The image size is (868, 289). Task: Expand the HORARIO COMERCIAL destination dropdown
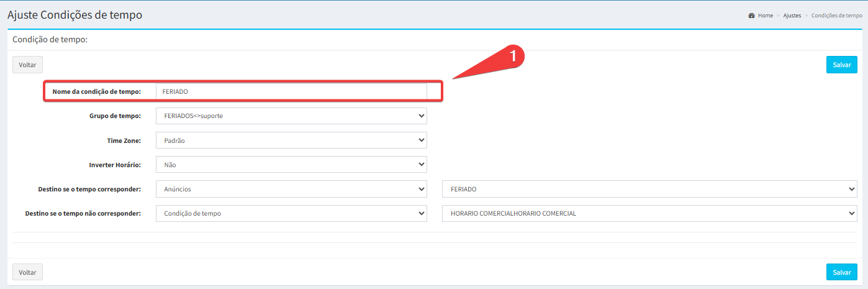pos(649,213)
